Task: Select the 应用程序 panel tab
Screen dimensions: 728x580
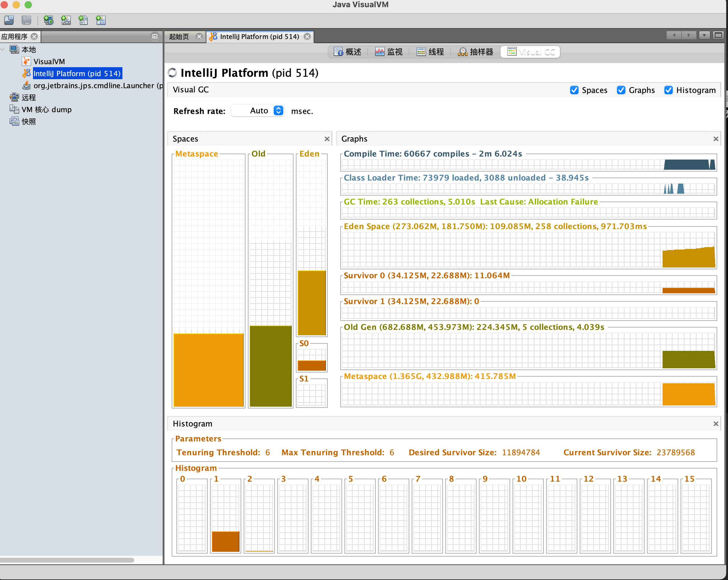Action: [x=14, y=37]
